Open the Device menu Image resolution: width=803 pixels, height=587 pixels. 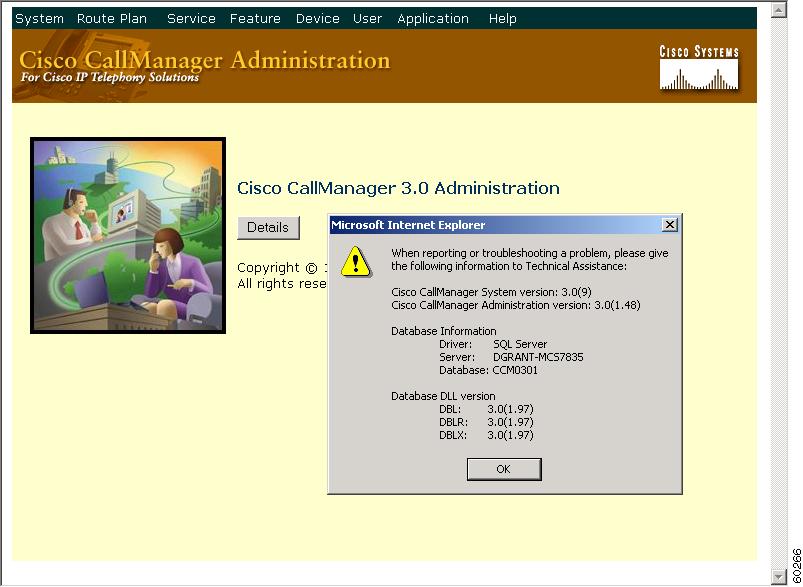tap(318, 19)
